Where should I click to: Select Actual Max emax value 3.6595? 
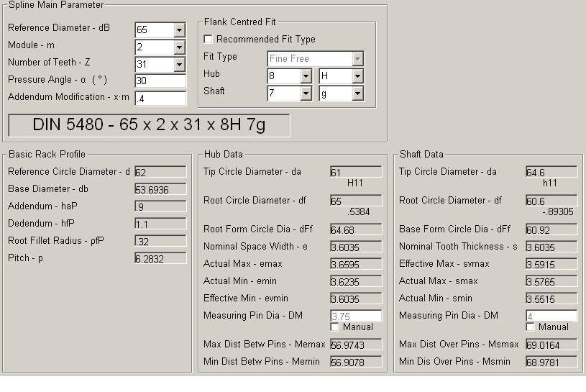[356, 264]
